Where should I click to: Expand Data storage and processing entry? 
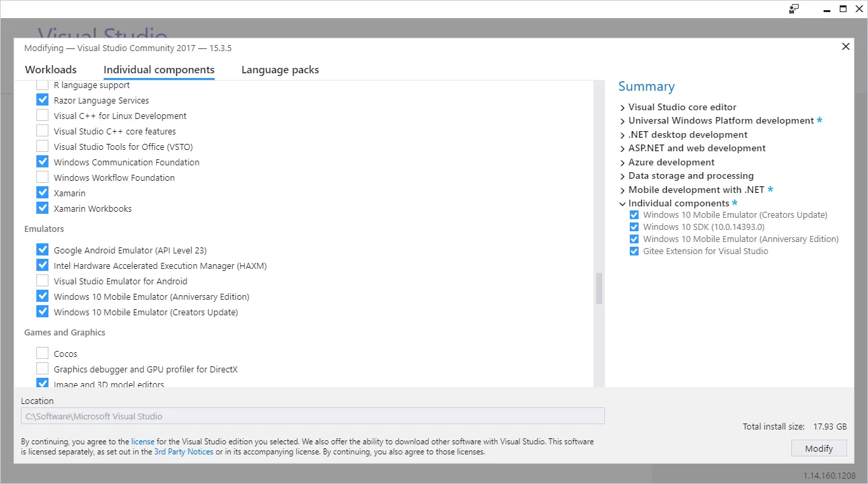[x=622, y=176]
